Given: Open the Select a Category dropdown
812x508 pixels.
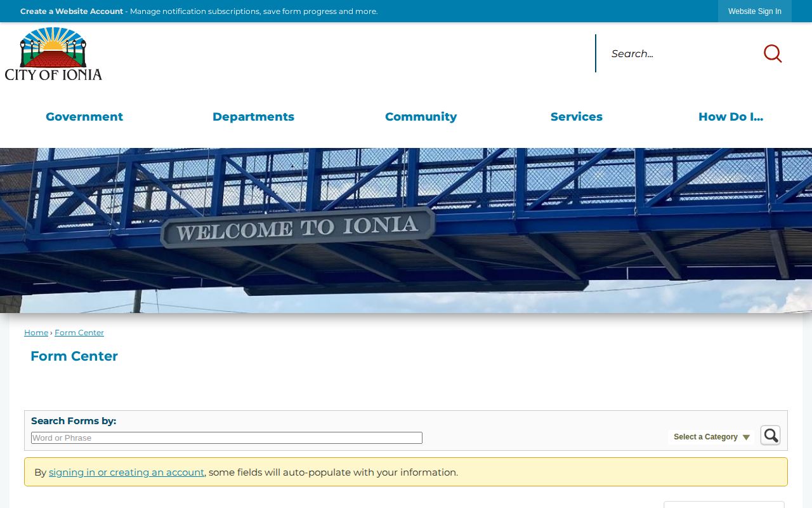Looking at the screenshot, I should coord(712,437).
